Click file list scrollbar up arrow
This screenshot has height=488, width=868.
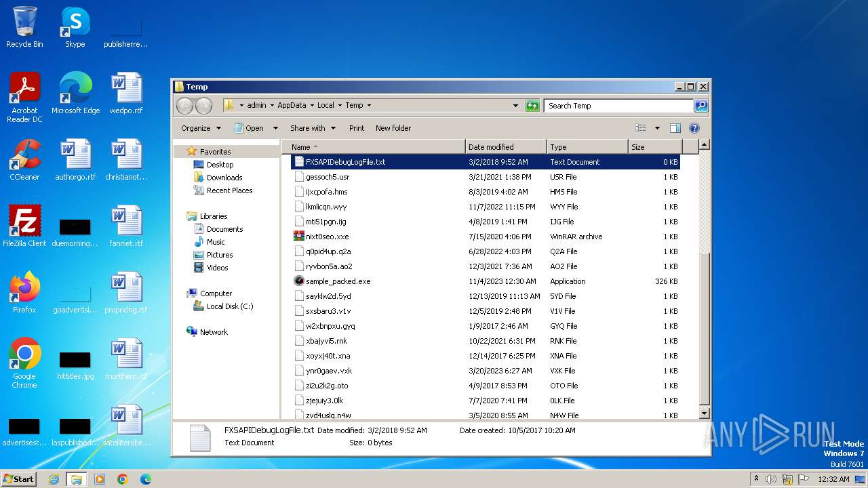tap(704, 144)
